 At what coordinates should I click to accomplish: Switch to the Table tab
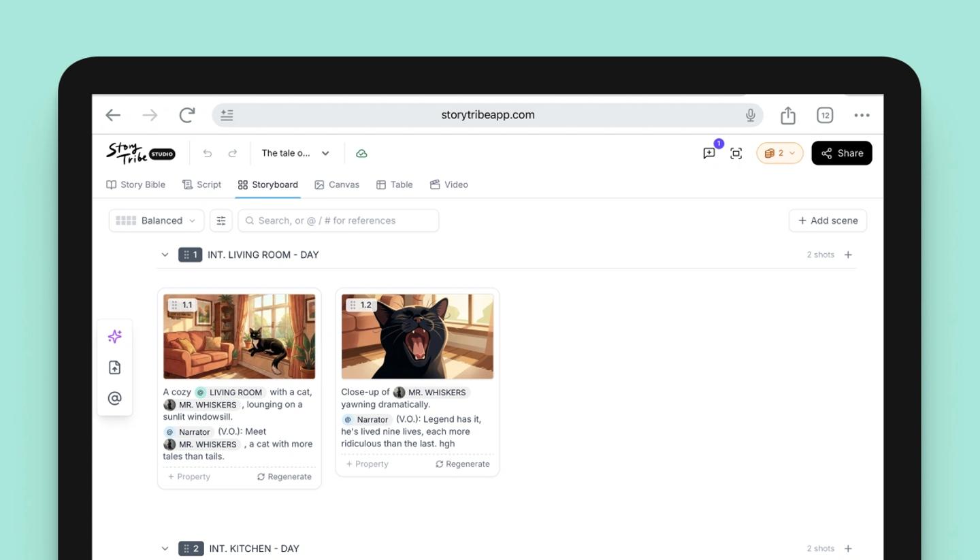[395, 184]
